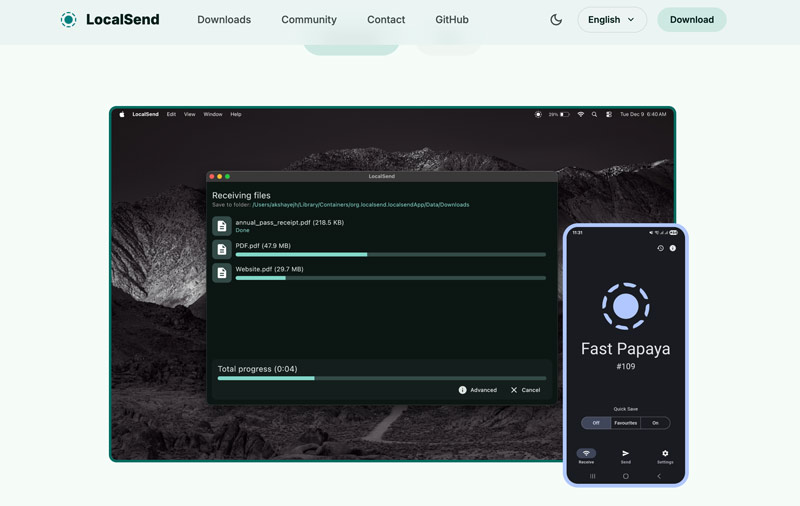Click the LocalSend logo icon in the header
800x506 pixels.
[68, 19]
